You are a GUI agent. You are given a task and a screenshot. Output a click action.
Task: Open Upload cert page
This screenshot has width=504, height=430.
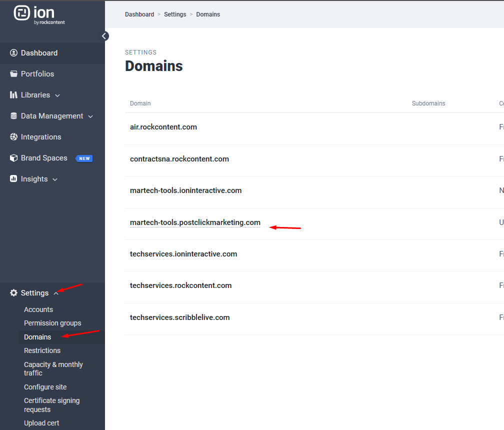[41, 423]
